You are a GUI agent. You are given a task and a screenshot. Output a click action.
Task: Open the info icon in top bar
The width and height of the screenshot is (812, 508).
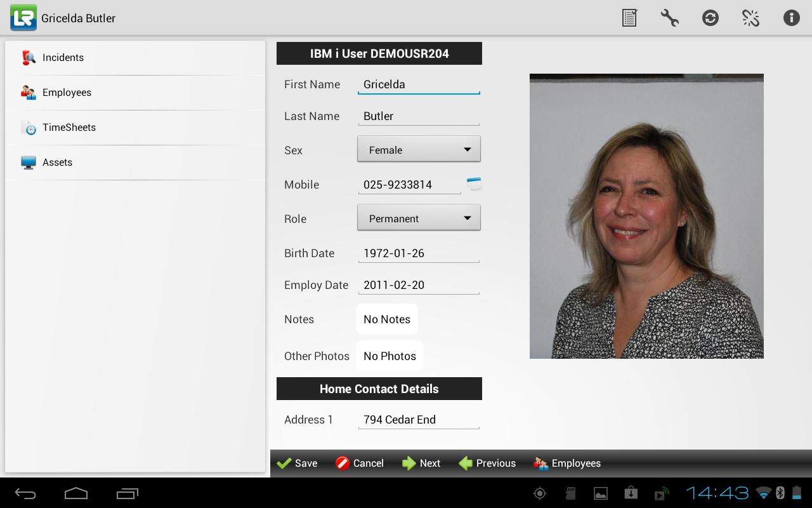tap(791, 18)
